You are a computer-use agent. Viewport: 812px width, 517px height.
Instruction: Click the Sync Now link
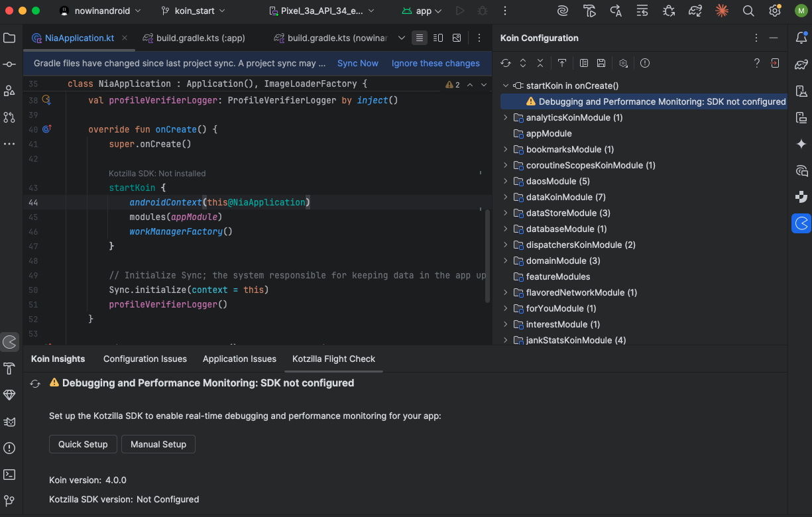(357, 64)
